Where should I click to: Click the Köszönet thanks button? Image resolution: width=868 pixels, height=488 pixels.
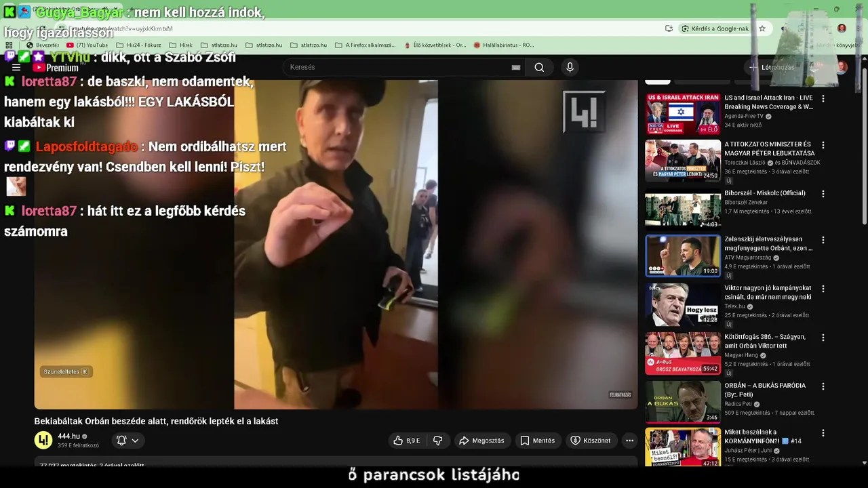tap(591, 441)
